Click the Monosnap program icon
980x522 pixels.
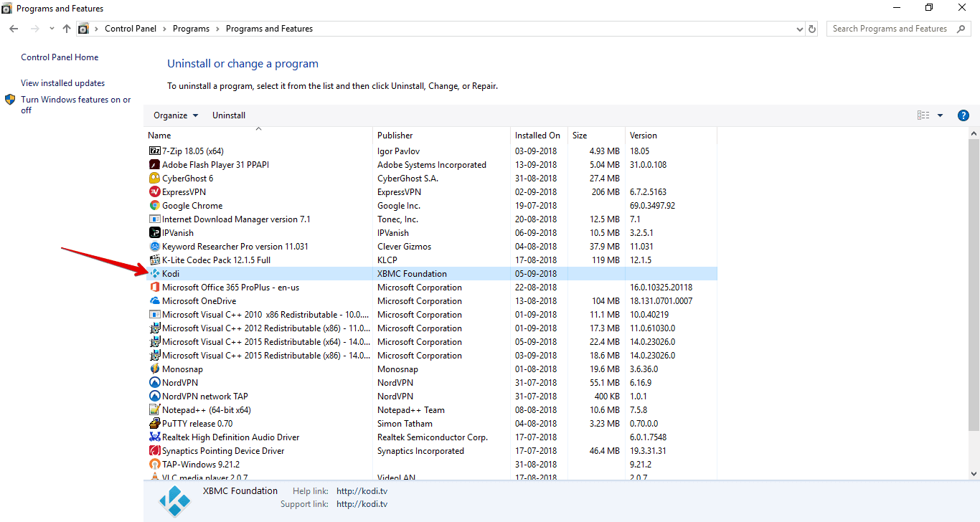(154, 369)
